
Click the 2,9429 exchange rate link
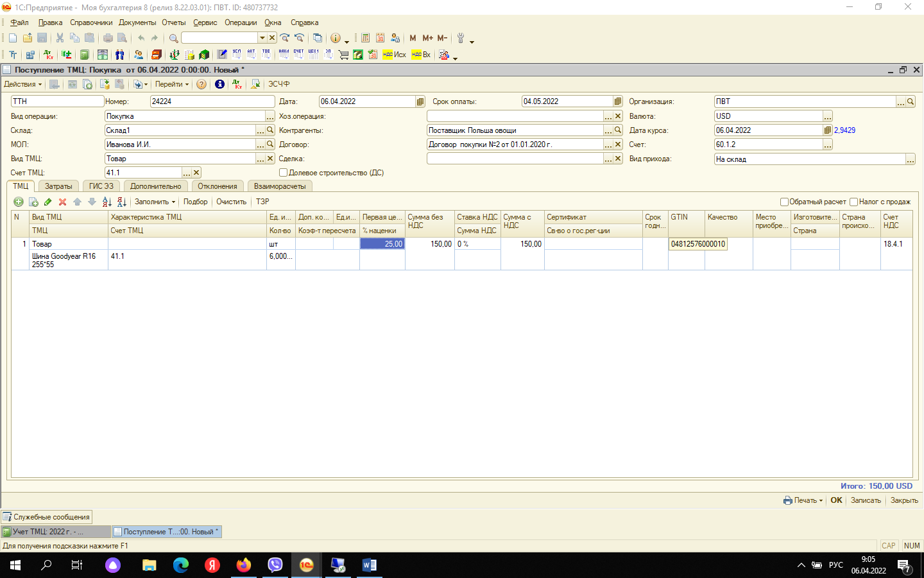coord(844,130)
